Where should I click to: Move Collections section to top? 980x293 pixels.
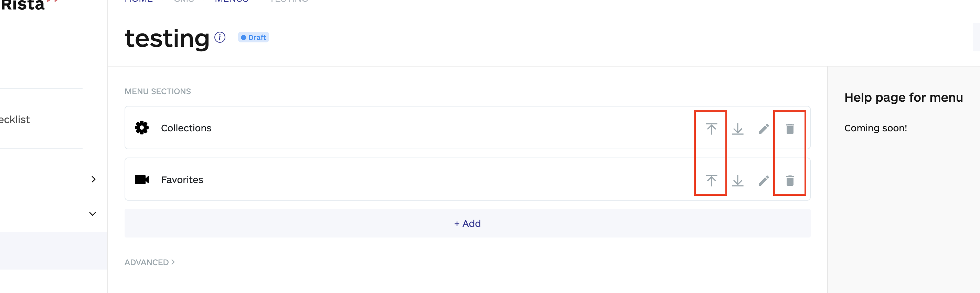pyautogui.click(x=711, y=129)
